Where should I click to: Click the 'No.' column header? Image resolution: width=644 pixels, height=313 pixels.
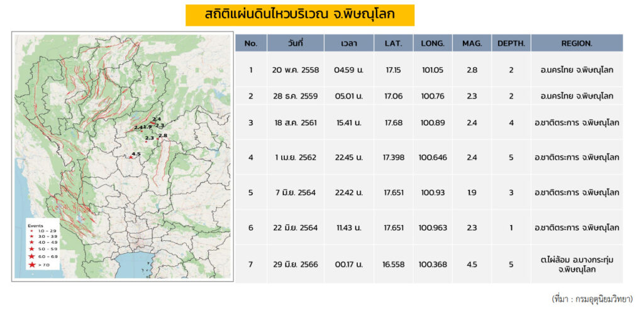click(250, 43)
